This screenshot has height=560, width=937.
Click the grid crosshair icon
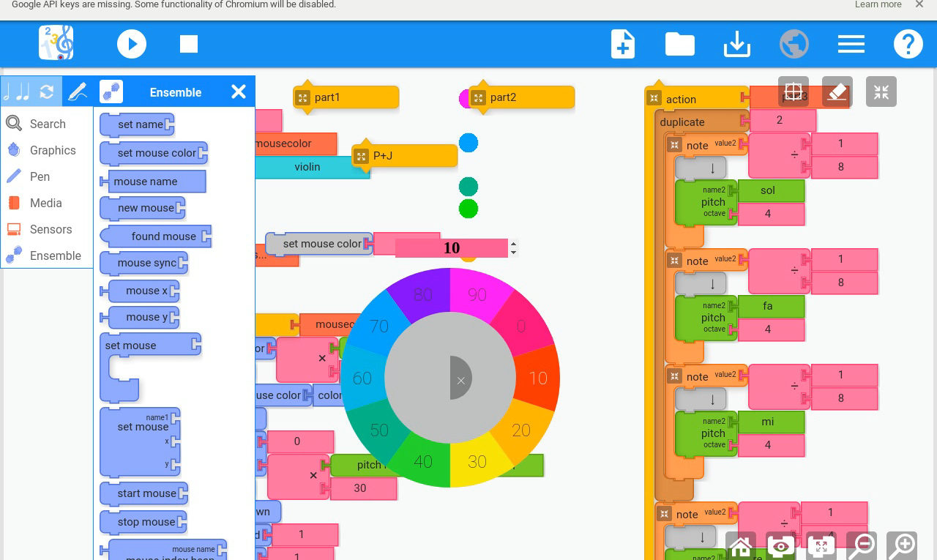click(793, 92)
